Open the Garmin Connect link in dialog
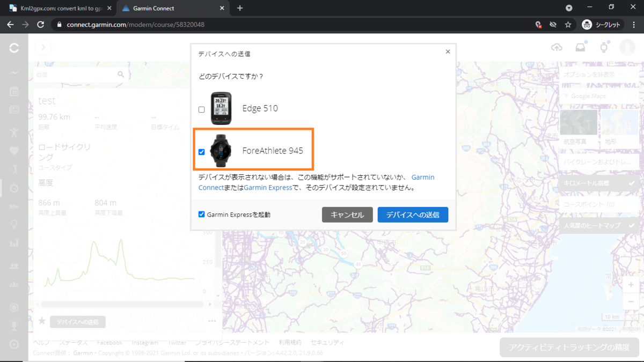The width and height of the screenshot is (644, 362). [x=317, y=182]
